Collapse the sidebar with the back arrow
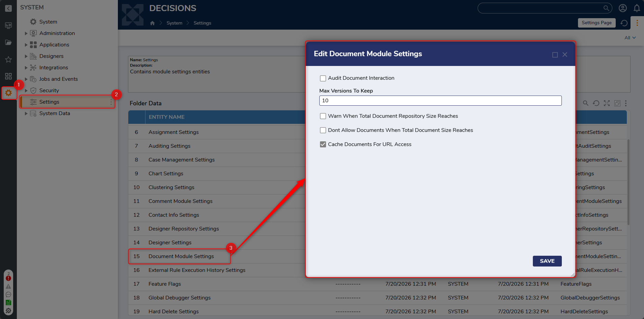 click(x=8, y=8)
